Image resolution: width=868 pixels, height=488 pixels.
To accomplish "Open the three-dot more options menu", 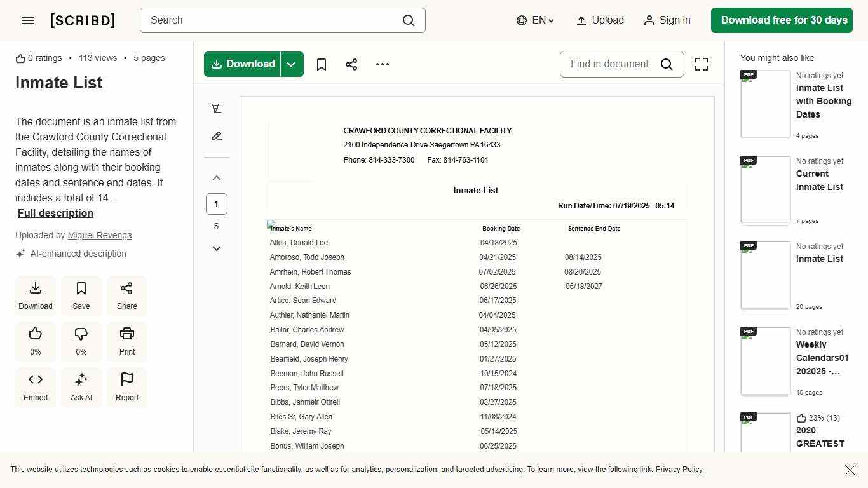I will (382, 64).
